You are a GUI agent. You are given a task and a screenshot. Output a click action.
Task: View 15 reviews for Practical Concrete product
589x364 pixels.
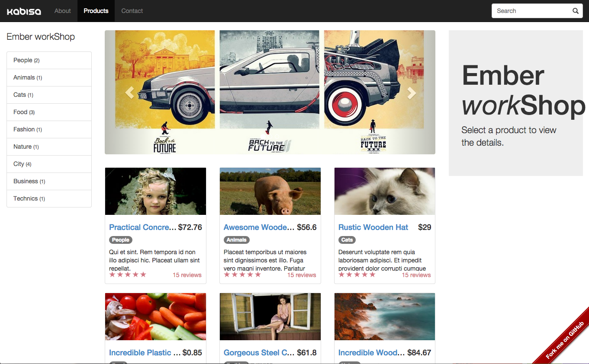click(x=187, y=275)
